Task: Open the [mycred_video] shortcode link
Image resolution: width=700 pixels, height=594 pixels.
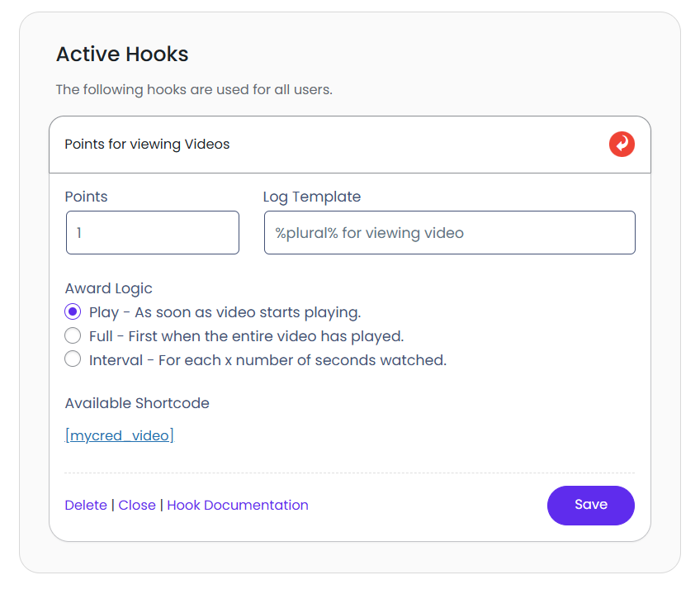Action: pyautogui.click(x=120, y=435)
